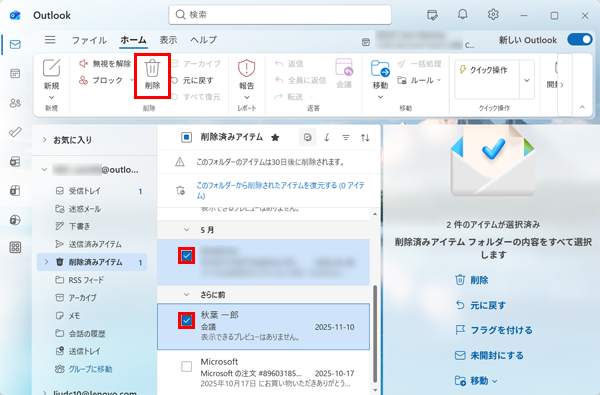The width and height of the screenshot is (600, 395).
Task: Uncheck the 秋葉 一郎 message checkbox
Action: click(186, 320)
